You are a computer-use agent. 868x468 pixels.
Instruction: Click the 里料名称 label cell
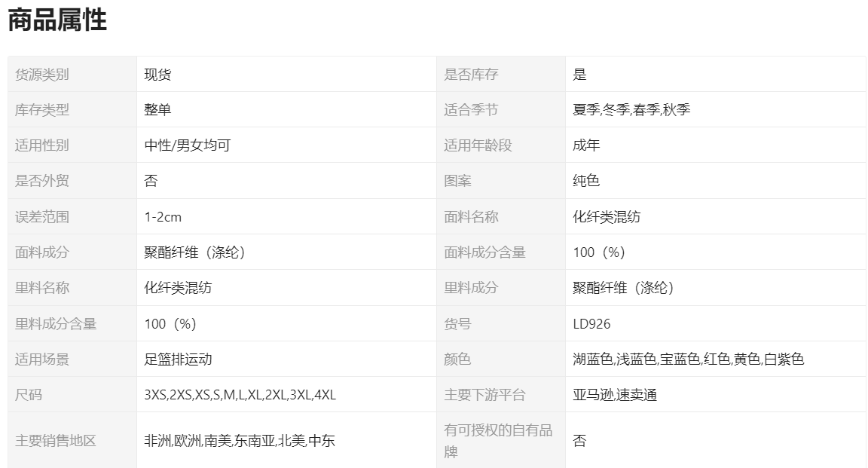[x=42, y=288]
